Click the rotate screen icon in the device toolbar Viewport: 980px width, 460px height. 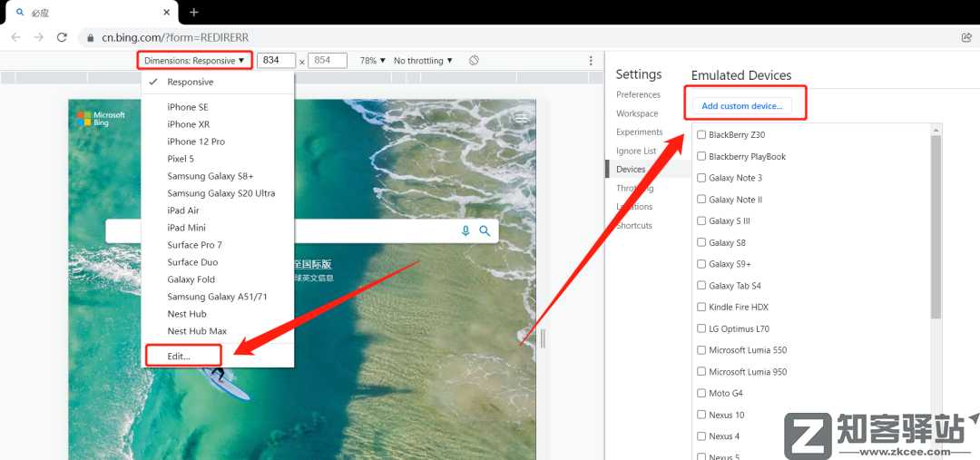[474, 61]
